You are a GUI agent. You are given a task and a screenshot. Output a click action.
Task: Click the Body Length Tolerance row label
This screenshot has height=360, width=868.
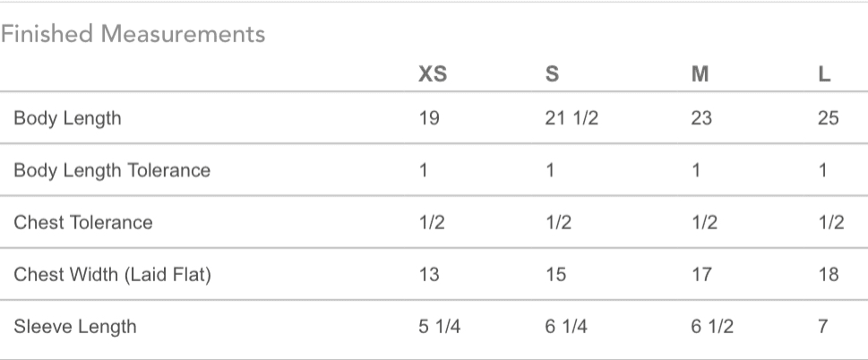(112, 170)
